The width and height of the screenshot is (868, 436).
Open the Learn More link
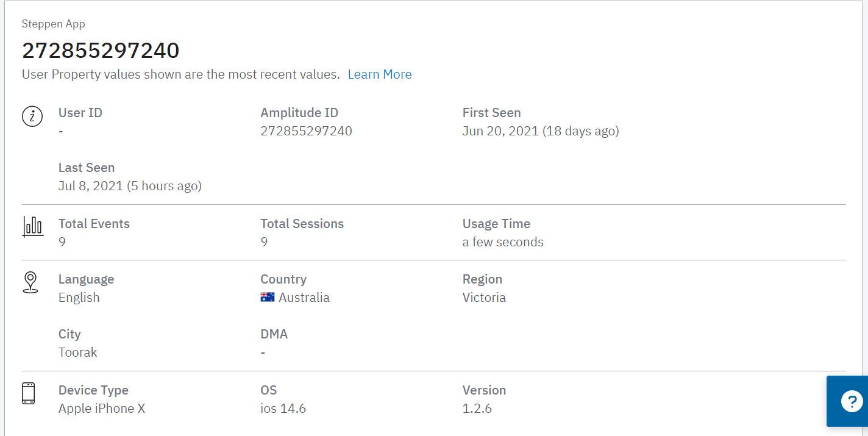pyautogui.click(x=380, y=74)
